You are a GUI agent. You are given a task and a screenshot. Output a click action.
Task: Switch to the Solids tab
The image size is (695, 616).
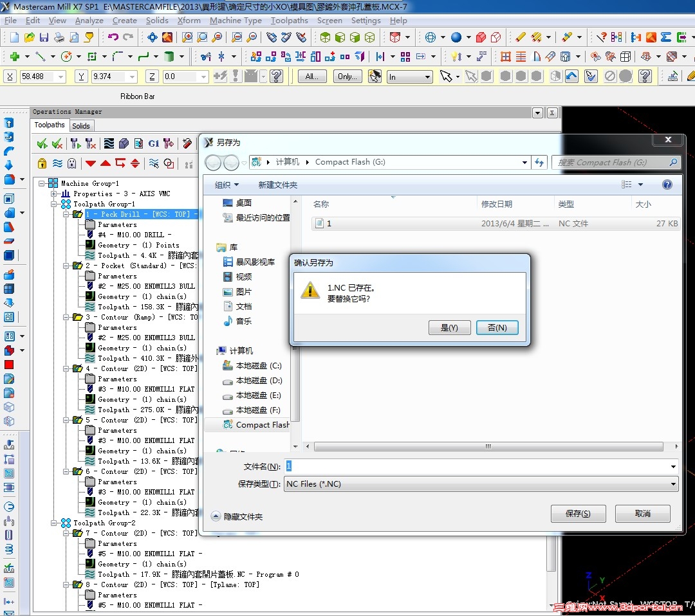[80, 126]
